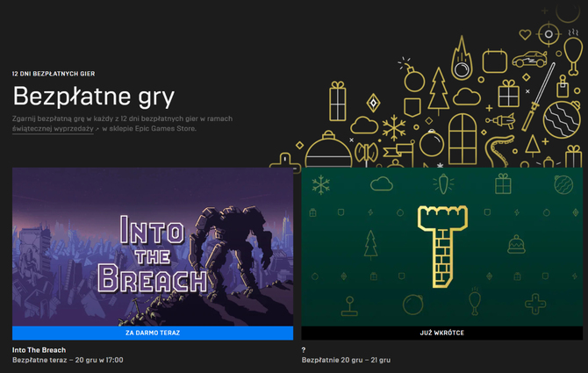Open the external link arrow icon after wyprzedaży
Screen dimensions: 588x373
coord(97,129)
